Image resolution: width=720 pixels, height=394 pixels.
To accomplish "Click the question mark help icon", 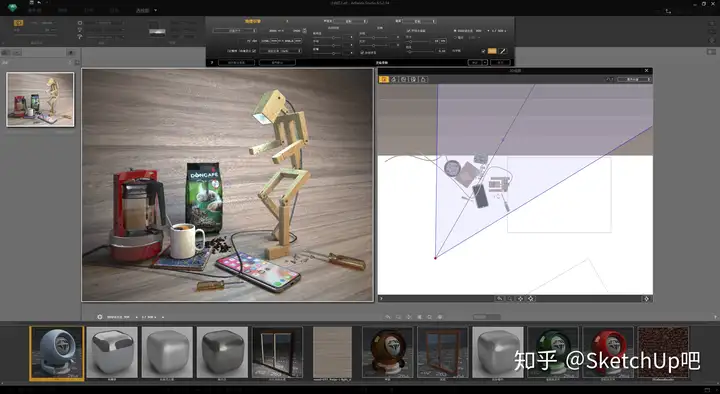I will (212, 62).
